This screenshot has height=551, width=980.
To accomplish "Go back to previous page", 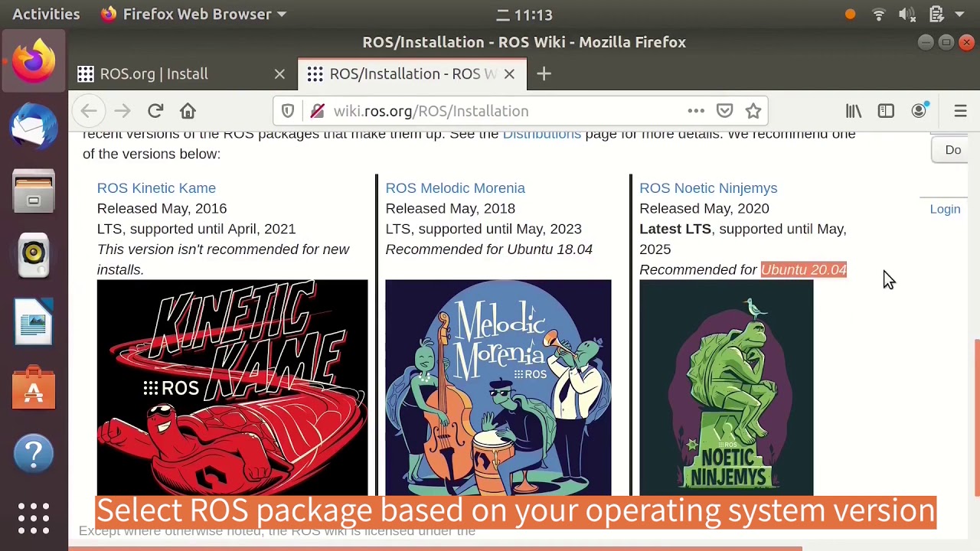I will click(89, 111).
